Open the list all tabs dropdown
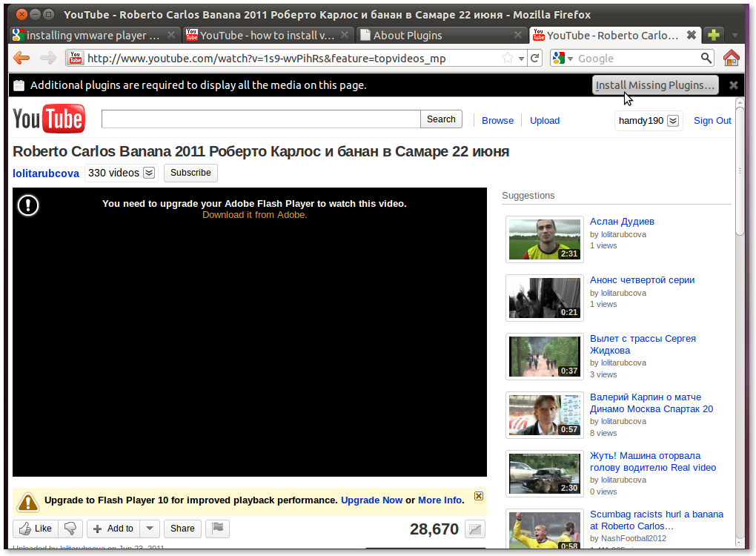Image resolution: width=756 pixels, height=556 pixels. [735, 35]
